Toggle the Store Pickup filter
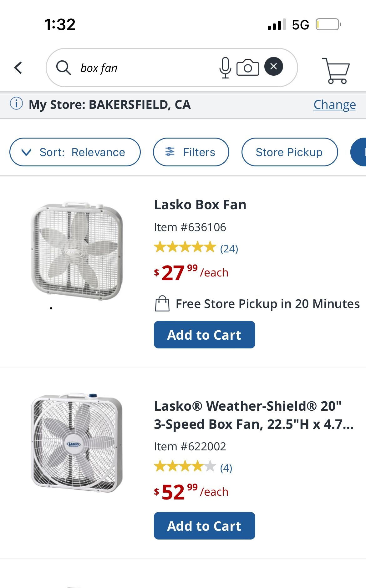Viewport: 366px width, 588px height. tap(289, 152)
